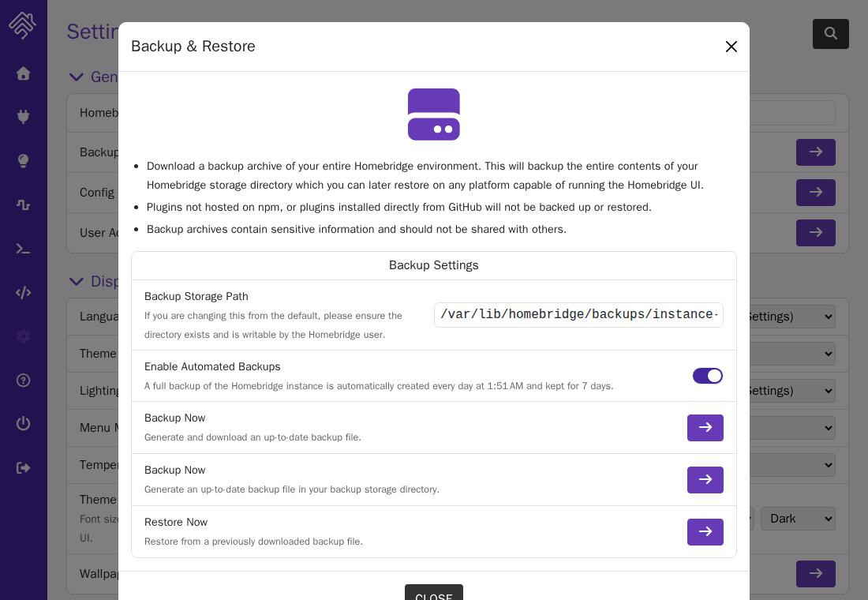Click the Backup Settings heading
This screenshot has height=600, width=868.
pyautogui.click(x=433, y=265)
